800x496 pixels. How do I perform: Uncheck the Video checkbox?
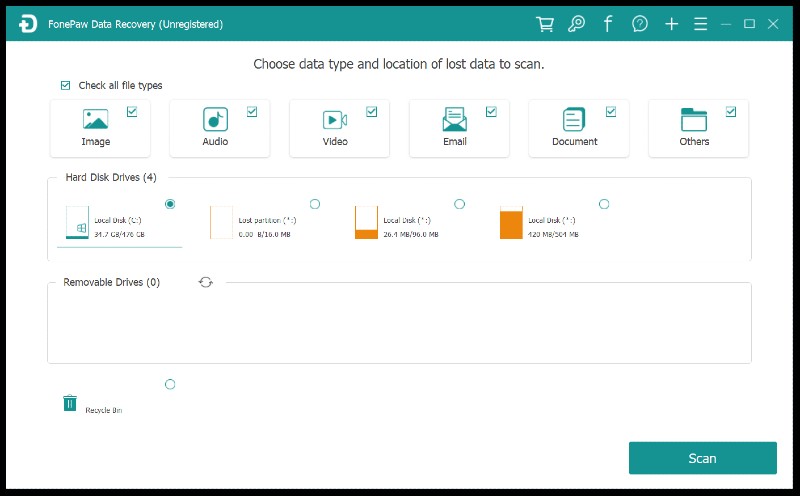(372, 112)
